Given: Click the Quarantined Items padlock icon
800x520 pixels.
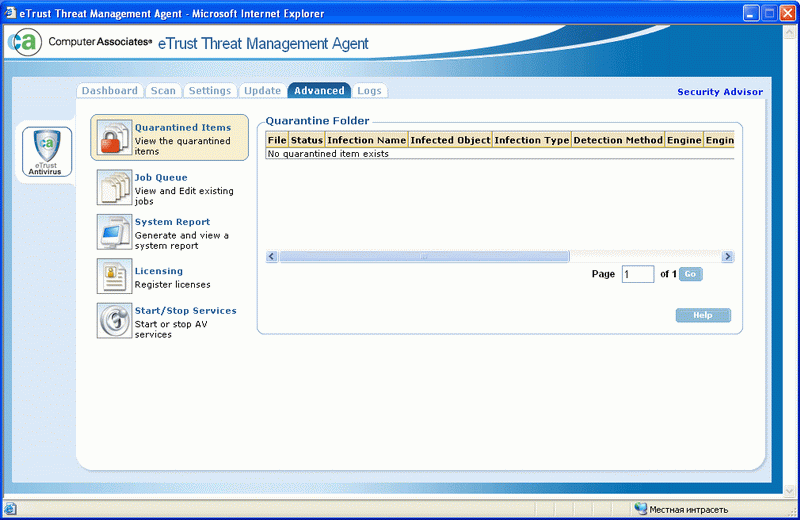Looking at the screenshot, I should [114, 138].
